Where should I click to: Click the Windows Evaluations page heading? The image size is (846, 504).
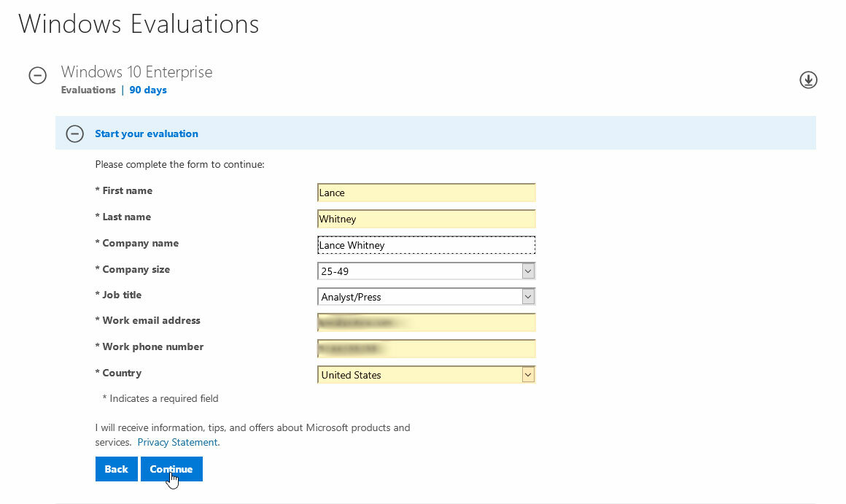(x=139, y=24)
